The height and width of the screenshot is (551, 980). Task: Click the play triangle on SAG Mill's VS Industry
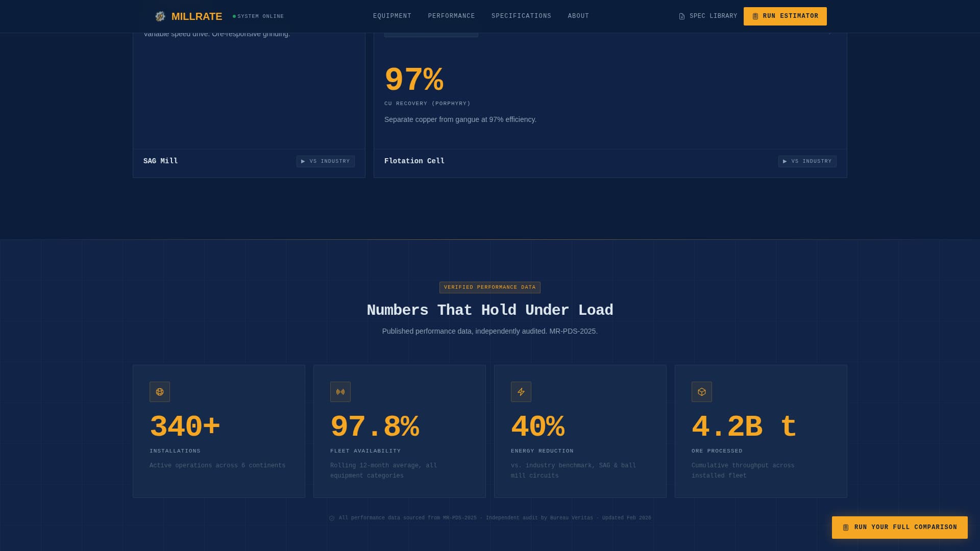303,161
